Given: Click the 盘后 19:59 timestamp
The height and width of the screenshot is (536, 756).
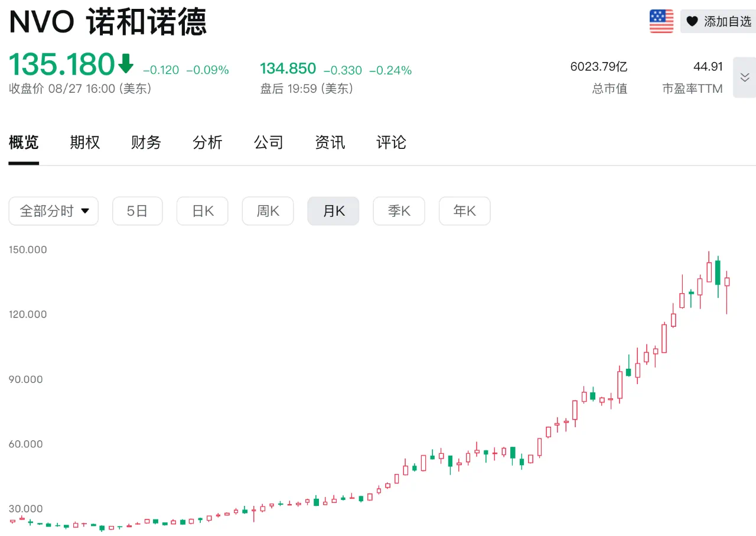Looking at the screenshot, I should coord(307,89).
